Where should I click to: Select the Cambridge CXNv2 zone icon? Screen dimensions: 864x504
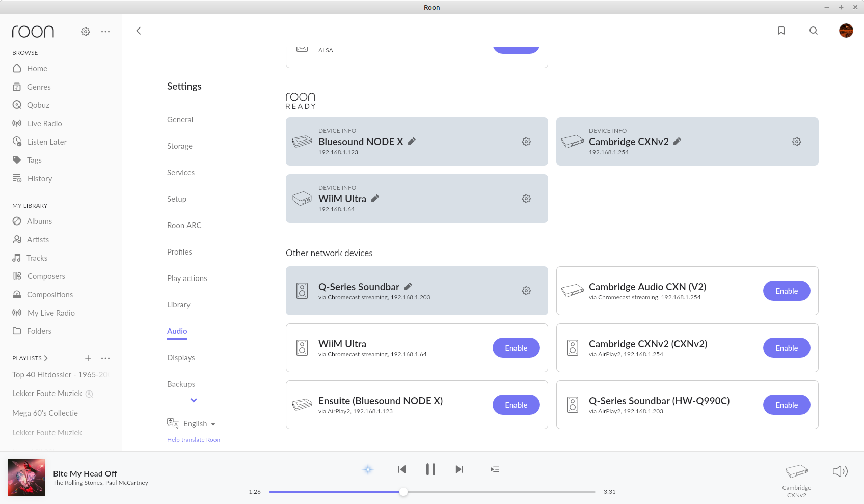(797, 471)
